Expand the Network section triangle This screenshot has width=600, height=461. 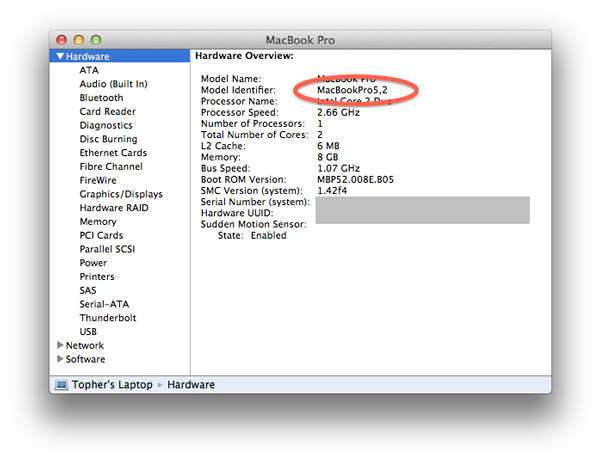(60, 345)
